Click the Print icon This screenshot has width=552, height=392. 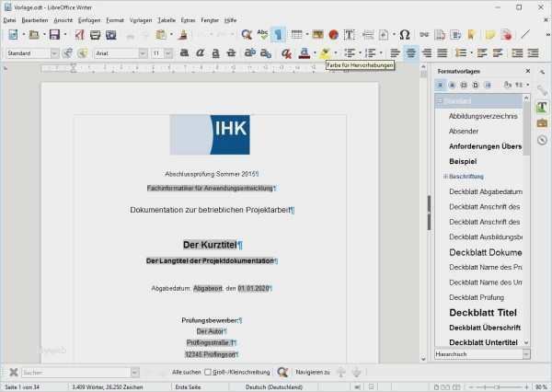coord(95,35)
